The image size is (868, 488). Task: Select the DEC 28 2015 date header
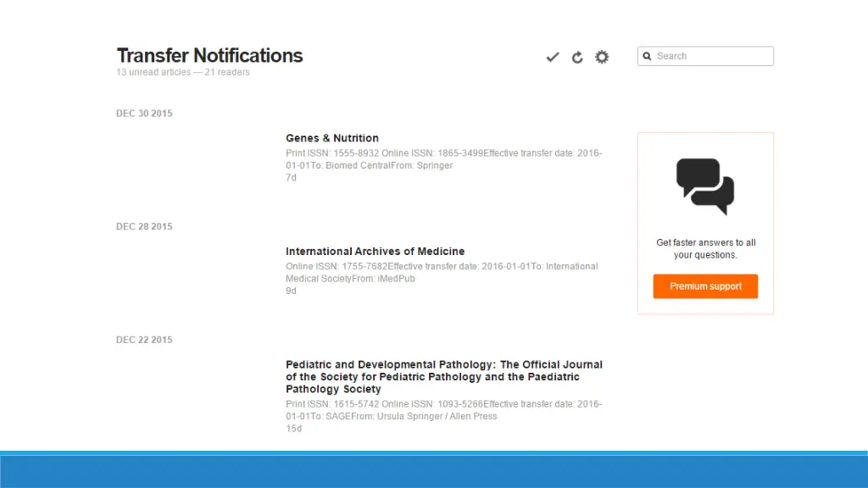tap(144, 226)
